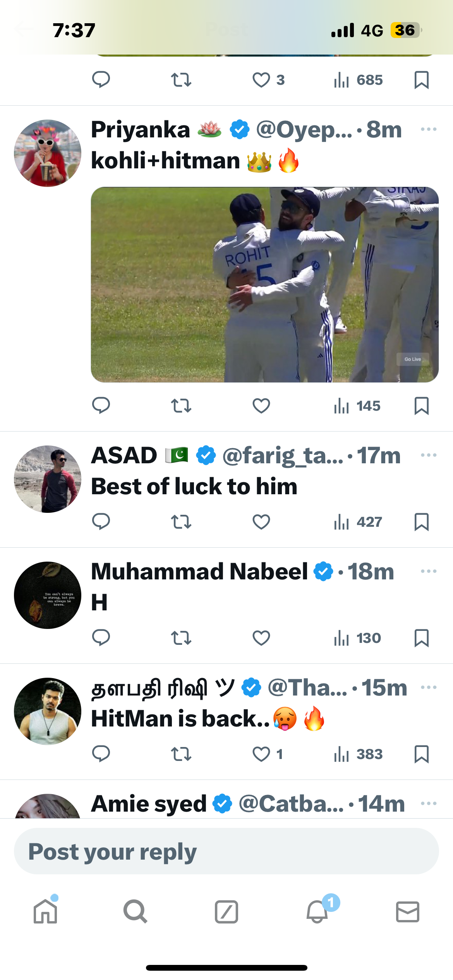Like Priyanka's kohli+hitman post
This screenshot has height=980, width=453.
pyautogui.click(x=261, y=406)
